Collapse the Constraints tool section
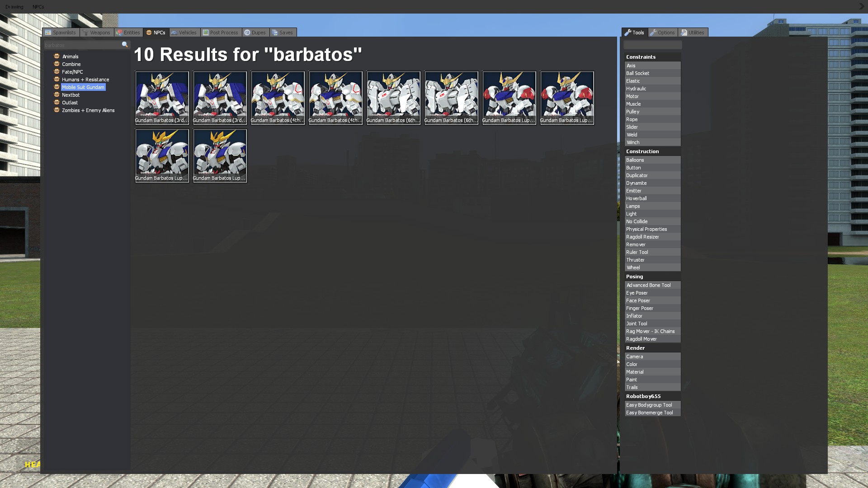 pyautogui.click(x=653, y=57)
